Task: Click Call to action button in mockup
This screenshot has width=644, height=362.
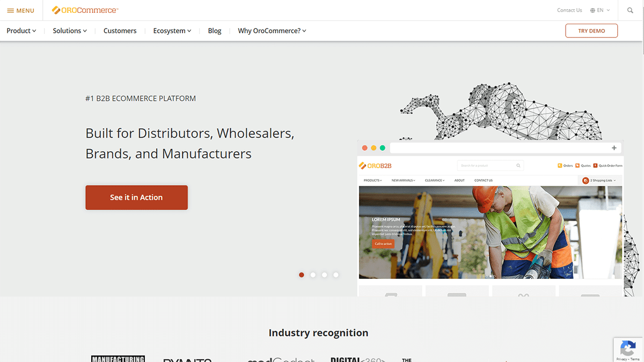Action: (x=383, y=243)
